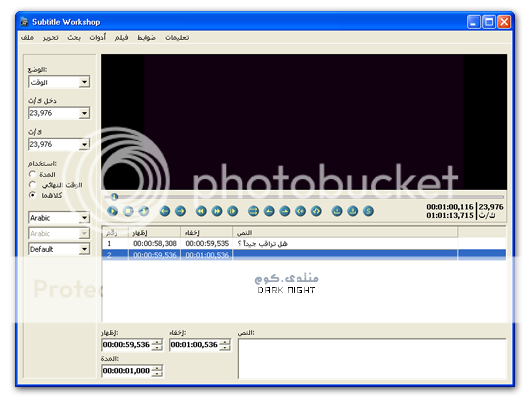Viewport: 530px width, 399px height.
Task: Click the video seek bar track
Action: [x=304, y=196]
